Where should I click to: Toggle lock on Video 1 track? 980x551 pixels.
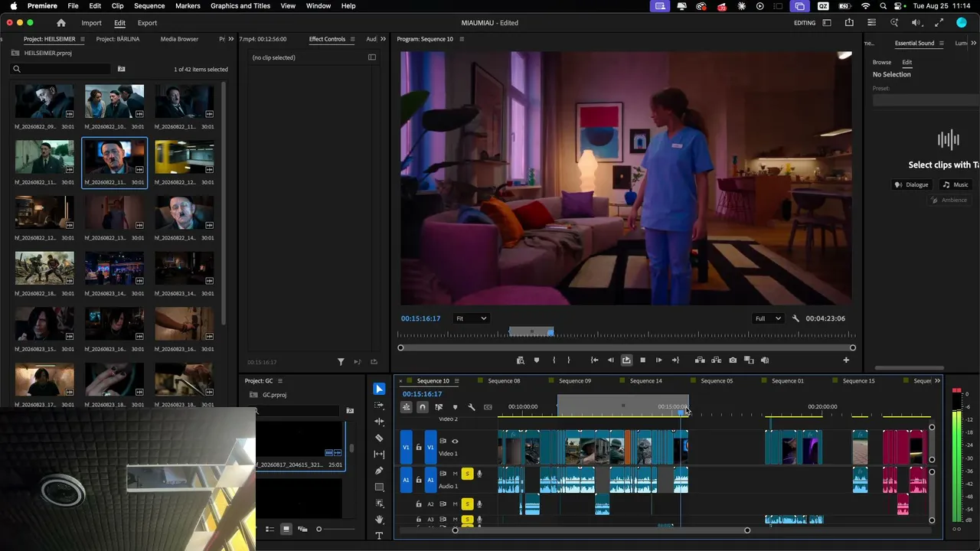tap(419, 447)
